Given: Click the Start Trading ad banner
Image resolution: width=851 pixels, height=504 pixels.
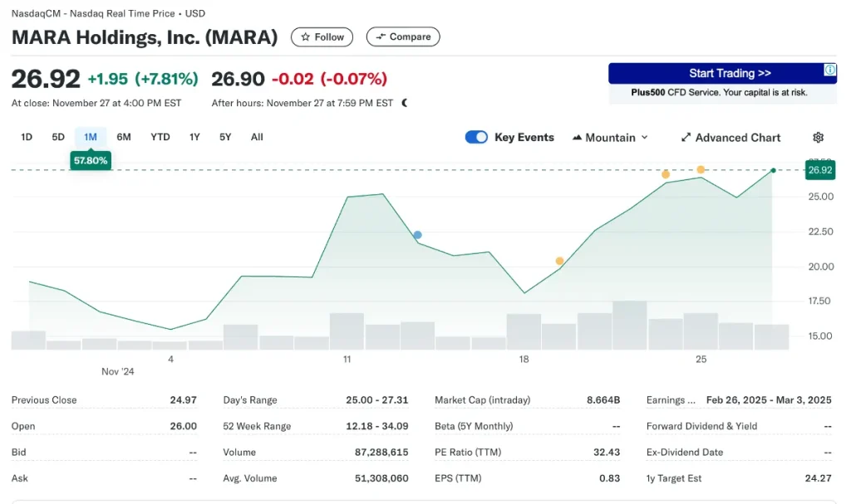Looking at the screenshot, I should pos(722,73).
